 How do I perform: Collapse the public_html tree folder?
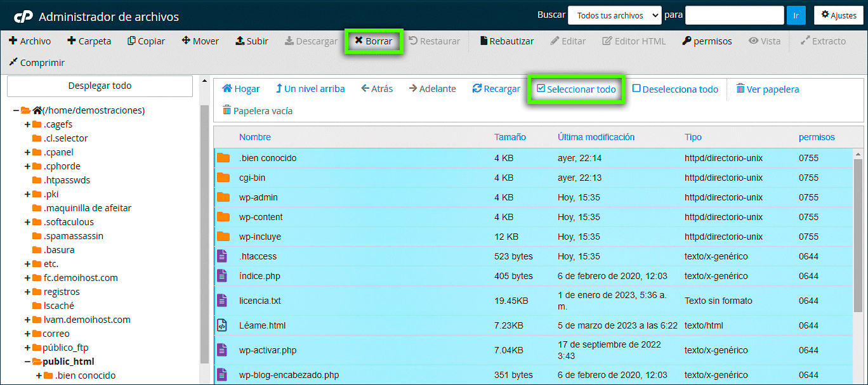point(27,362)
